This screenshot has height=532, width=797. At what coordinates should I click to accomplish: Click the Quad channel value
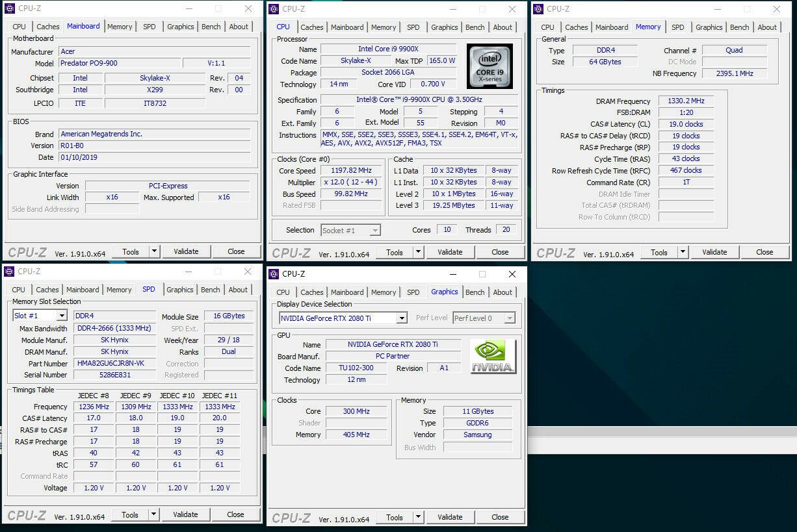point(735,50)
